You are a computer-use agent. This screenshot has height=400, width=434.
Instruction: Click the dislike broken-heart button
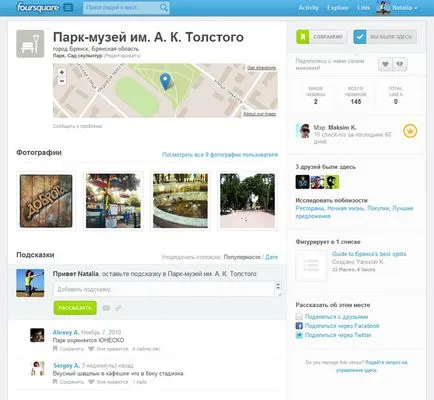[x=400, y=64]
